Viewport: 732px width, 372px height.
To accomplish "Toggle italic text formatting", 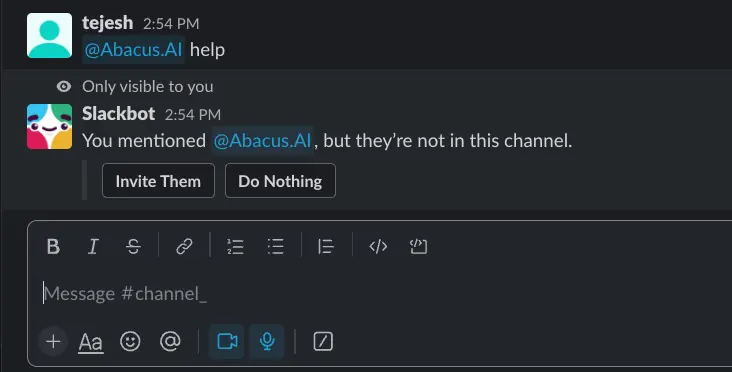I will tap(93, 246).
